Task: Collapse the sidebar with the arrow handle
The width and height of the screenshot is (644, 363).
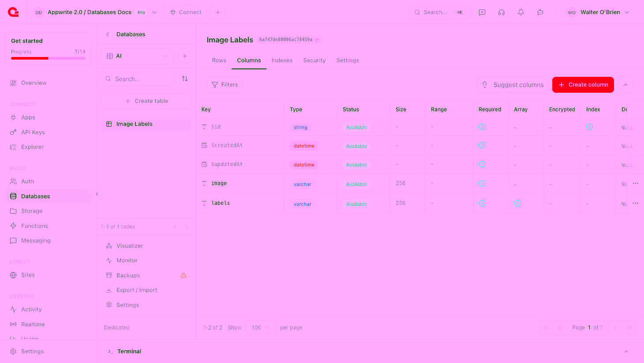Action: [x=97, y=194]
